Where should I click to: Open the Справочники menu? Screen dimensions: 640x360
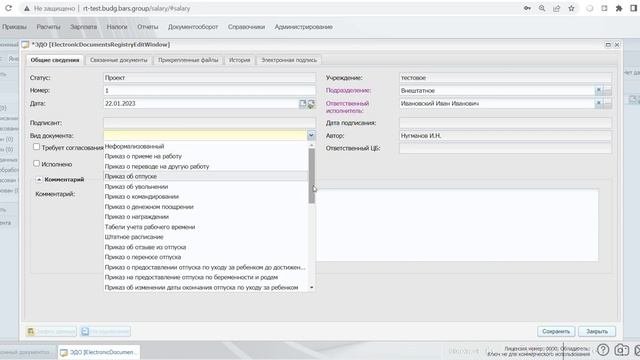point(246,27)
